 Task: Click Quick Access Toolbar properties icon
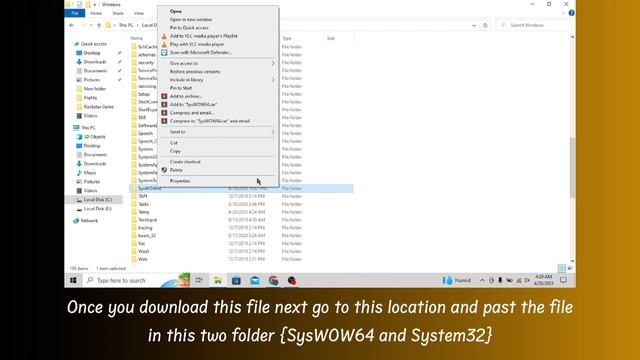pos(80,4)
